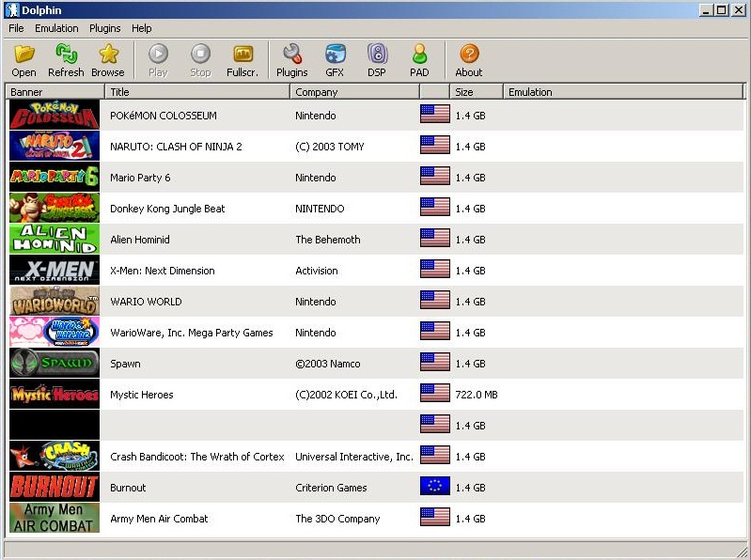Sort list by Size column header
The height and width of the screenshot is (560, 751).
click(477, 92)
